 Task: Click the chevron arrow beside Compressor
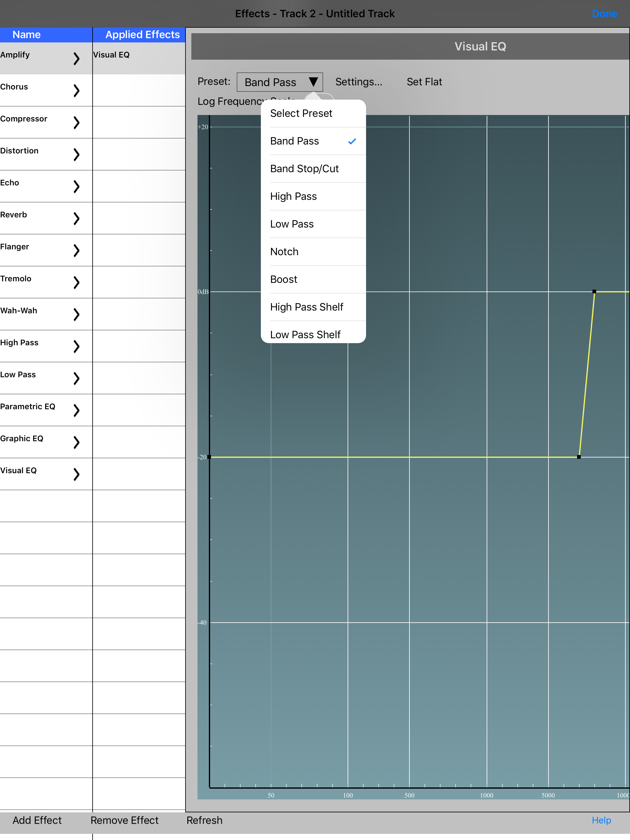(x=76, y=122)
